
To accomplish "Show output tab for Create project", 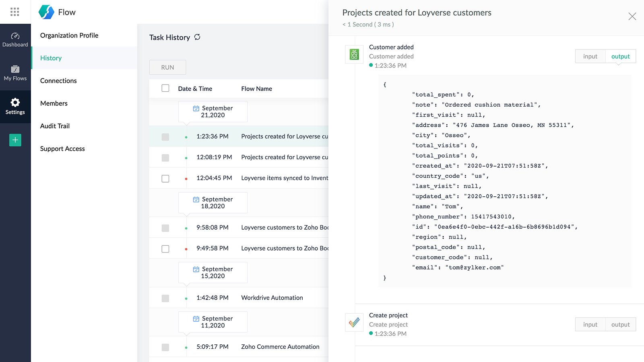I will tap(620, 325).
